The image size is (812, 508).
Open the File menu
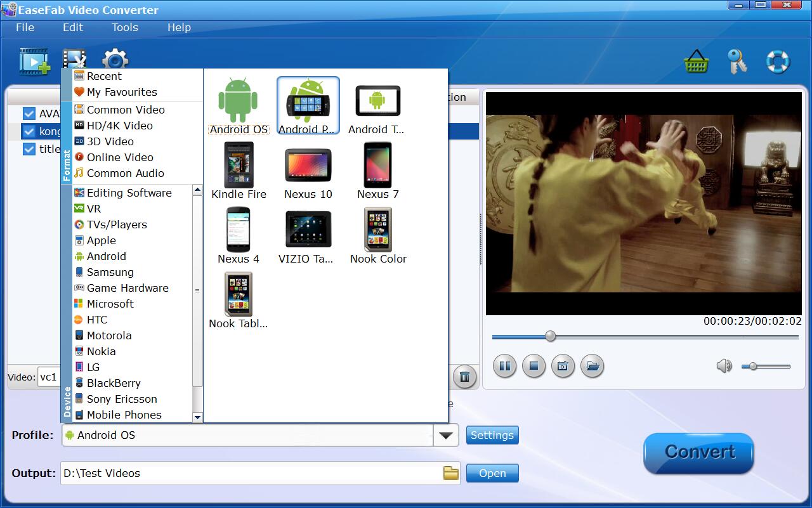(x=25, y=27)
